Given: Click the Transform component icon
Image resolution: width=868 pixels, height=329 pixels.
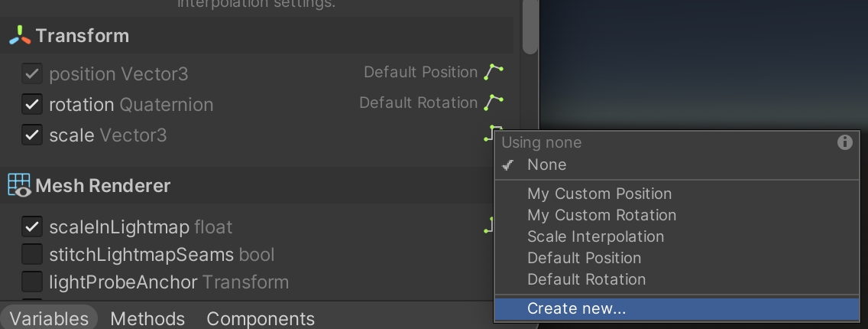Looking at the screenshot, I should click(x=20, y=36).
